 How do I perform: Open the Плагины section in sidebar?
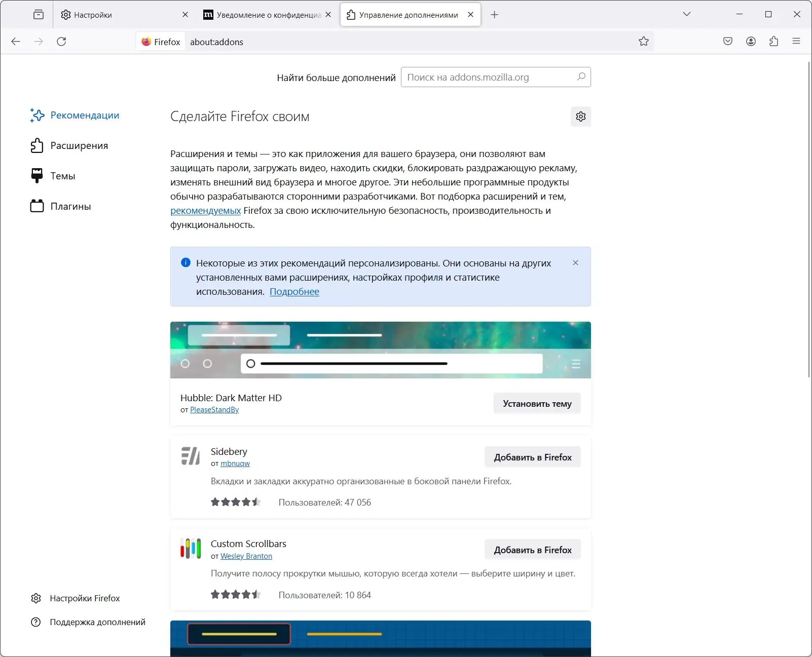70,206
